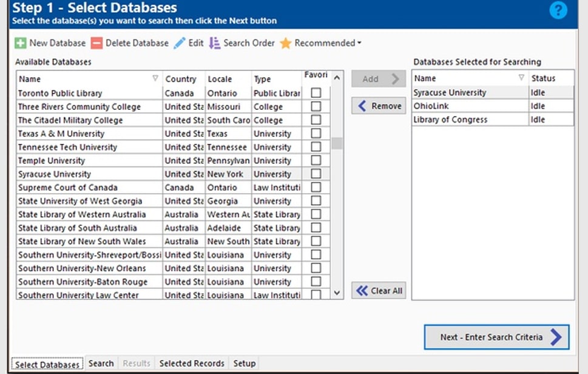Screen dimensions: 588x374
Task: Click Next - Enter Search Criteria button
Action: click(496, 337)
